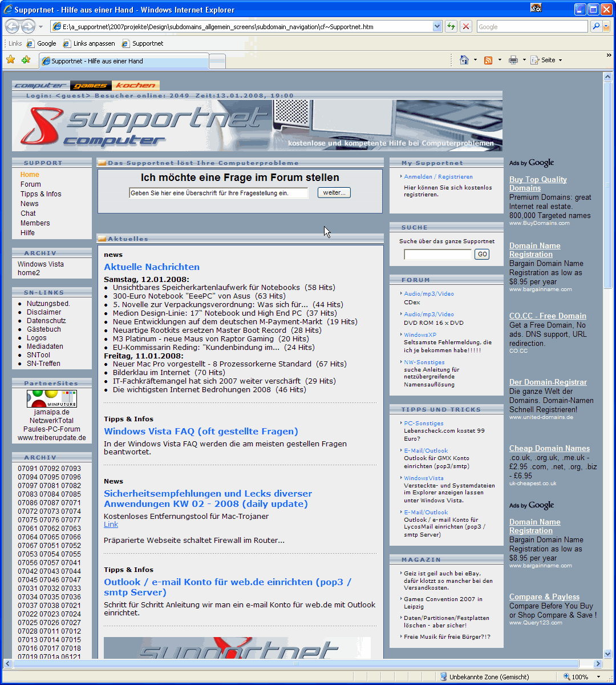Expand the address bar history dropdown
This screenshot has height=685, width=616.
(x=437, y=26)
